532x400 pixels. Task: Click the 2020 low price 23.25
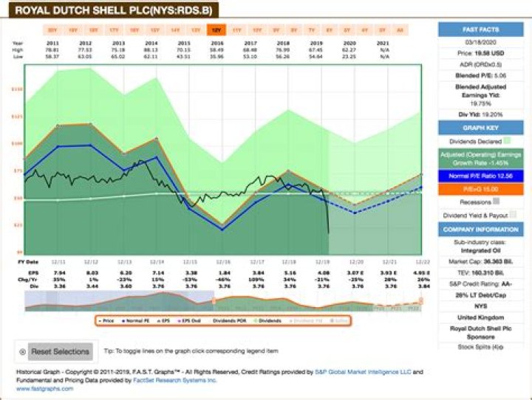click(349, 57)
